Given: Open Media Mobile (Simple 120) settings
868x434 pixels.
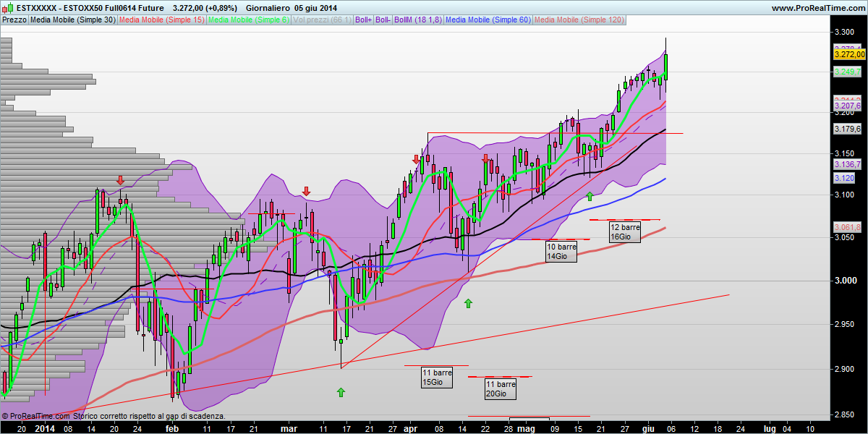Looking at the screenshot, I should click(x=579, y=20).
